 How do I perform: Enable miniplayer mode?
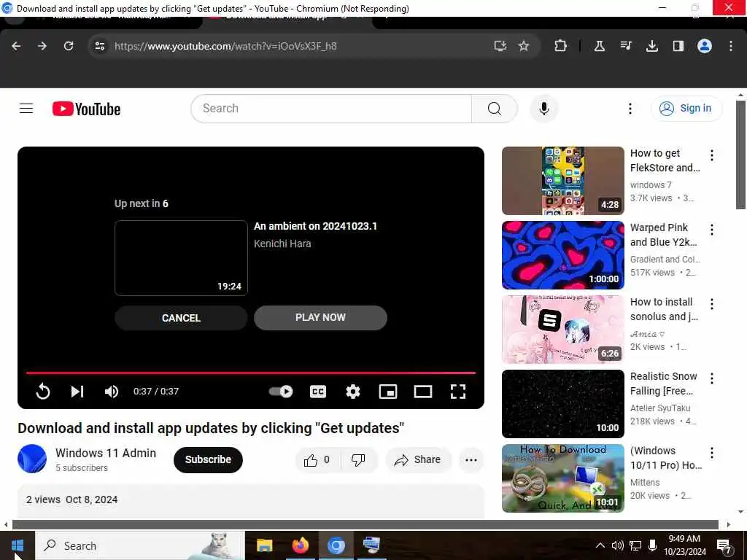(388, 392)
